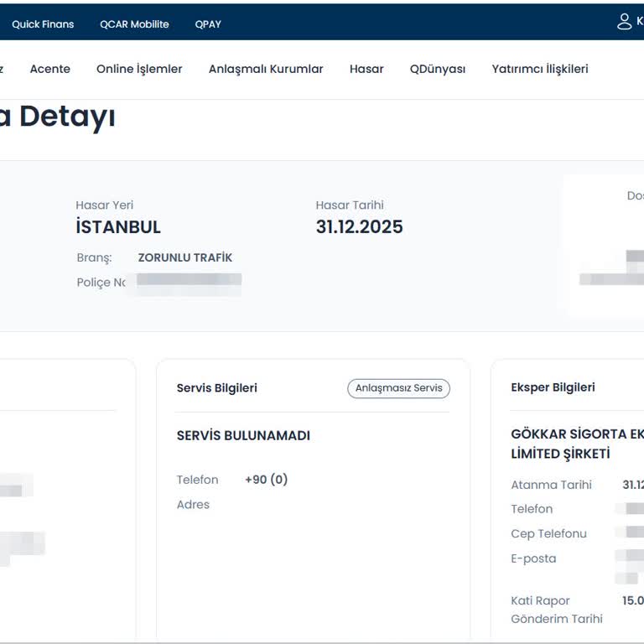Open the Online İşlemler menu
This screenshot has width=644, height=644.
coord(139,69)
